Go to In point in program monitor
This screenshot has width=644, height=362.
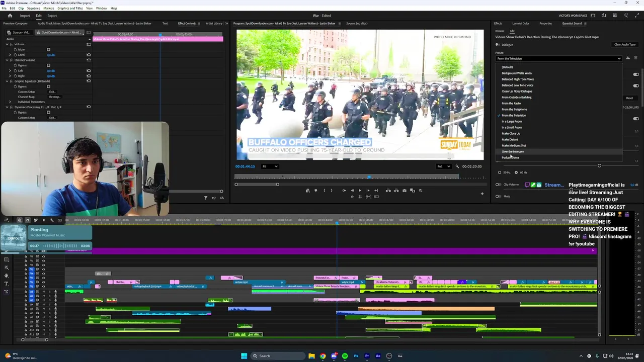coord(344,191)
